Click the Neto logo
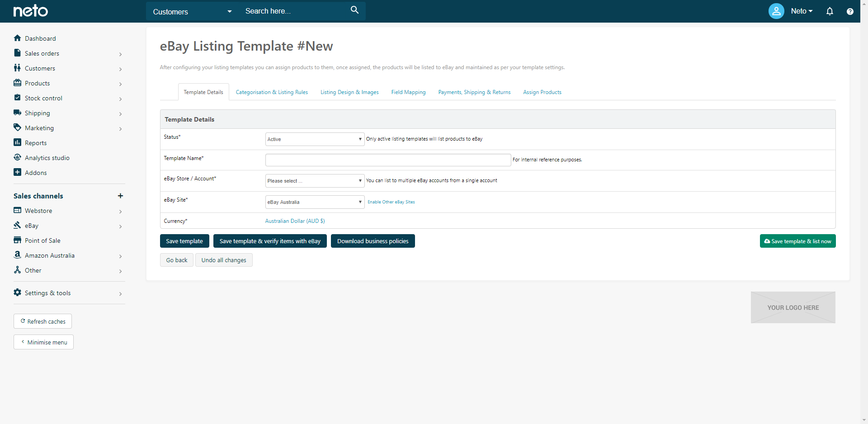Image resolution: width=868 pixels, height=424 pixels. coord(30,11)
